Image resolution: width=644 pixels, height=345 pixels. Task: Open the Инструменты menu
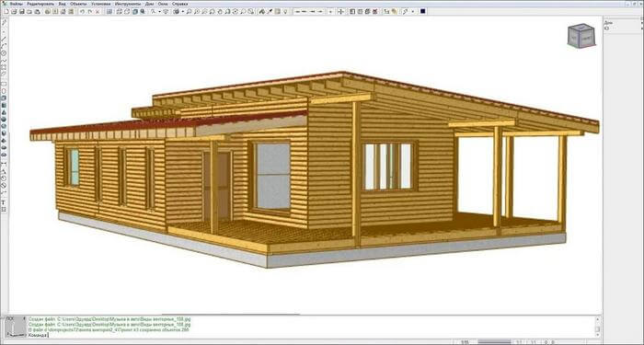pos(128,4)
